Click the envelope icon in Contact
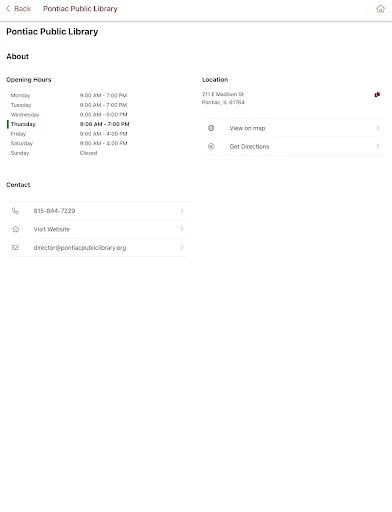Image resolution: width=392 pixels, height=512 pixels. pyautogui.click(x=15, y=248)
